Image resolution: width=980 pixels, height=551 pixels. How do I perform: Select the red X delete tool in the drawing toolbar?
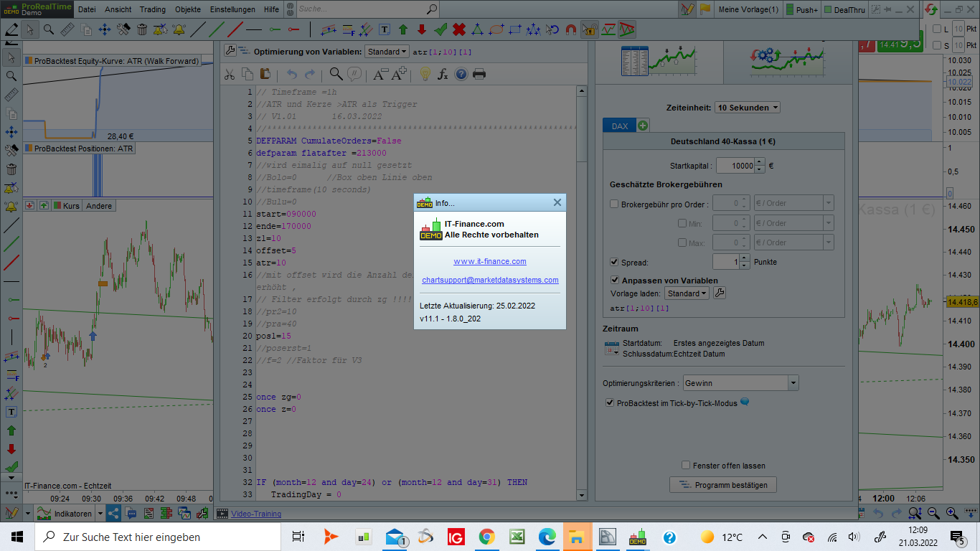pos(459,29)
